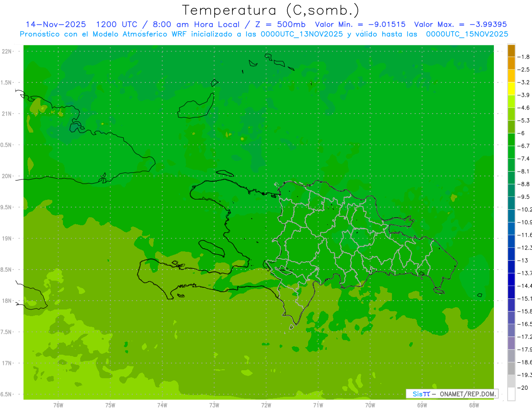Click the "69W" longitude label
Screen dimensions: 532x411
click(x=422, y=405)
